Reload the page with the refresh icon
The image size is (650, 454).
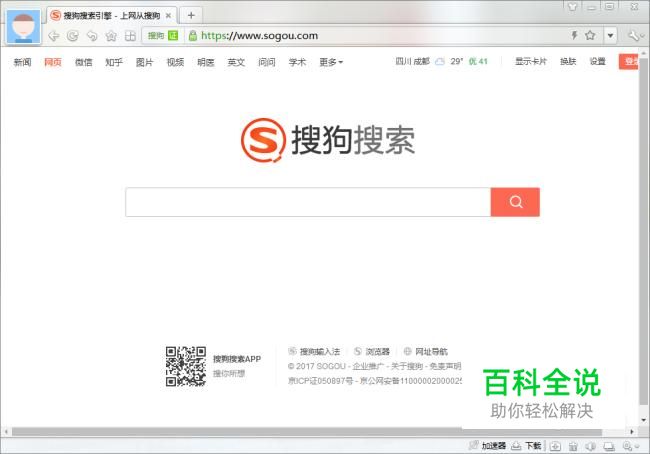click(x=73, y=36)
